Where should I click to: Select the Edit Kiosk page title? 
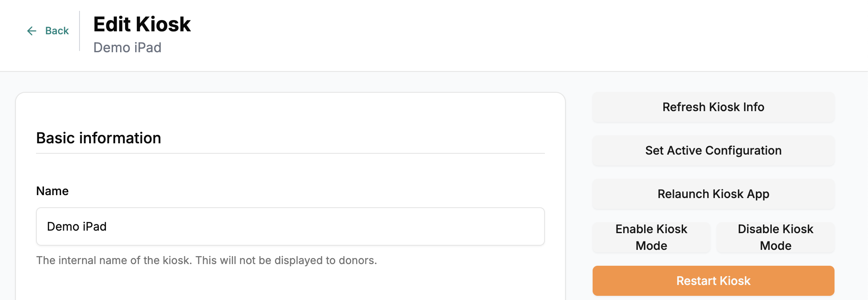click(x=142, y=24)
